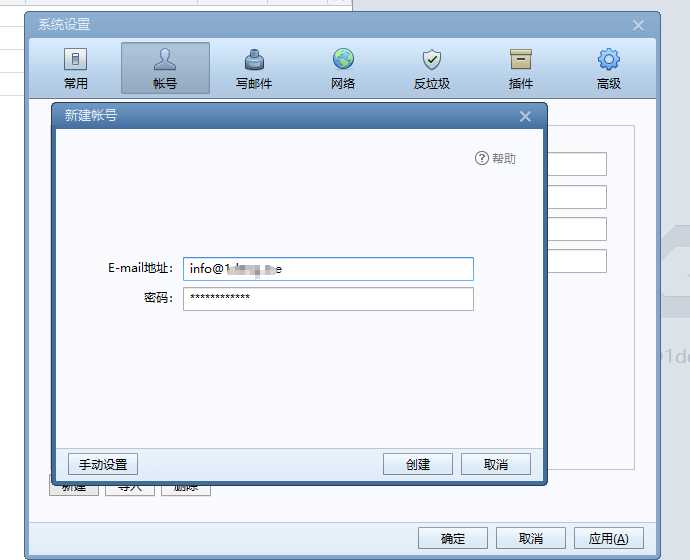Click 确定 in system settings window
This screenshot has width=690, height=560.
(x=453, y=538)
